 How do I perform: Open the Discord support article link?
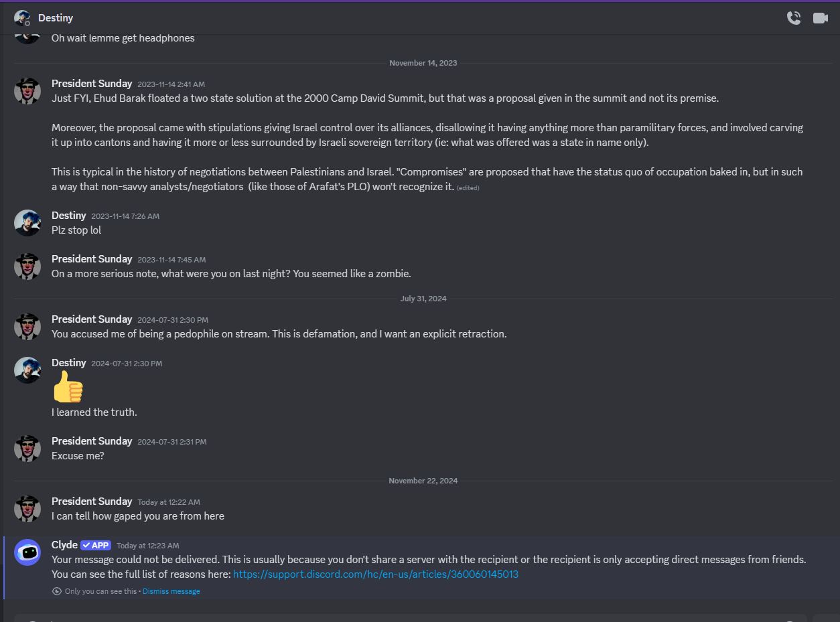[375, 574]
